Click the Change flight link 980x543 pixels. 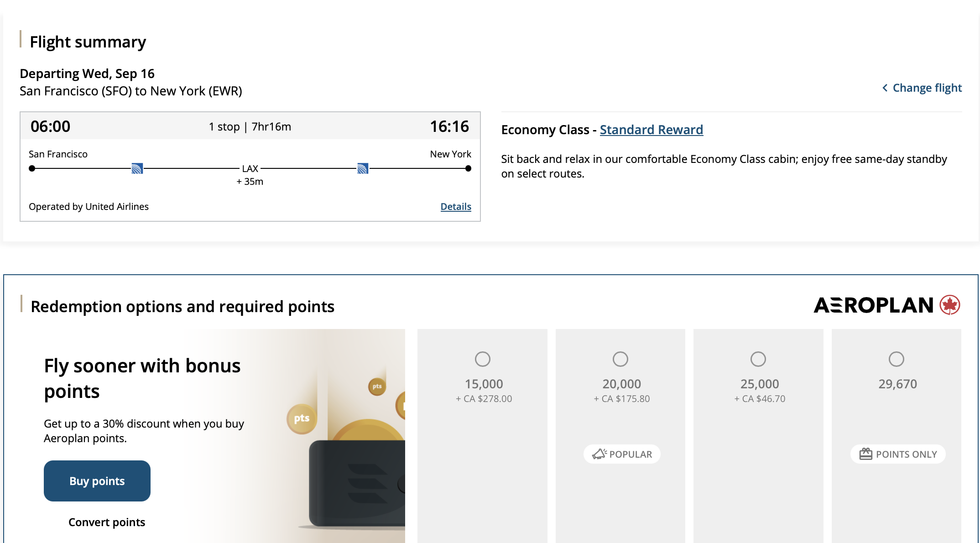(x=927, y=88)
